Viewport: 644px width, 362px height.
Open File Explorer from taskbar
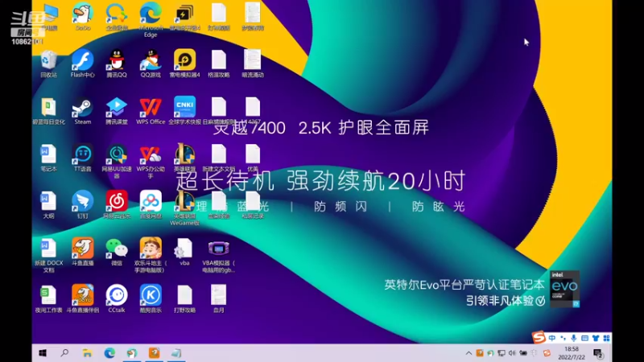point(87,353)
